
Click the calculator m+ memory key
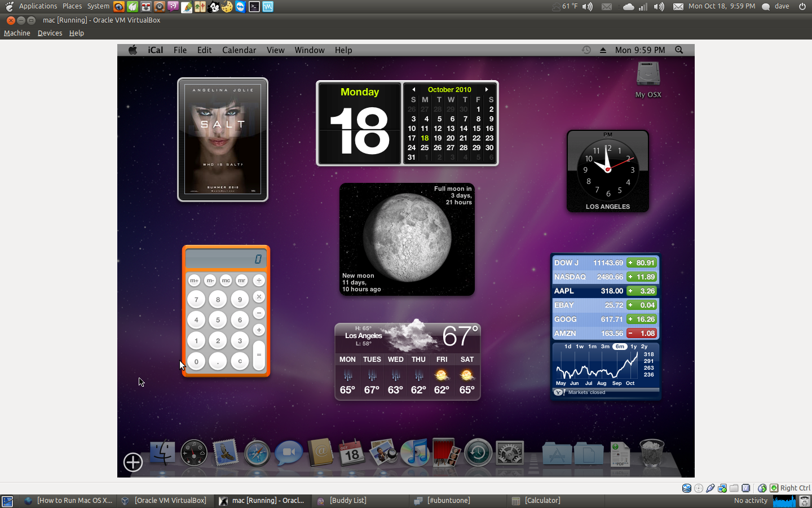click(x=194, y=280)
